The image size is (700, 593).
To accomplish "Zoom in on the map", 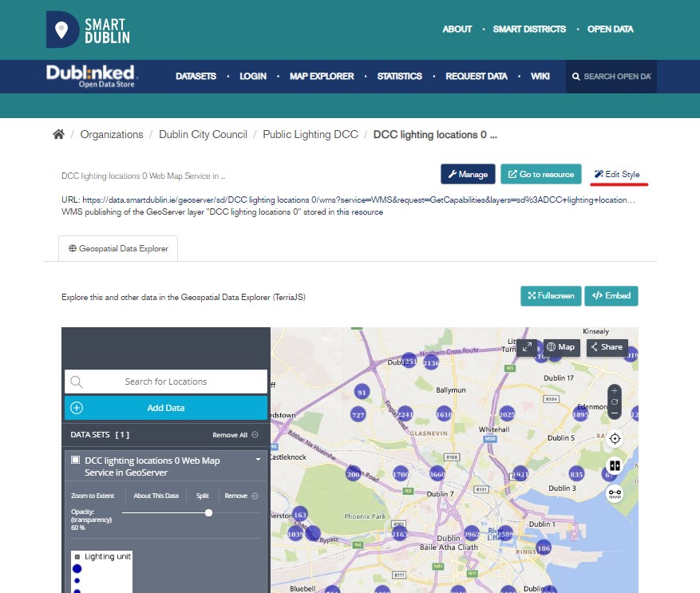I will [x=614, y=391].
